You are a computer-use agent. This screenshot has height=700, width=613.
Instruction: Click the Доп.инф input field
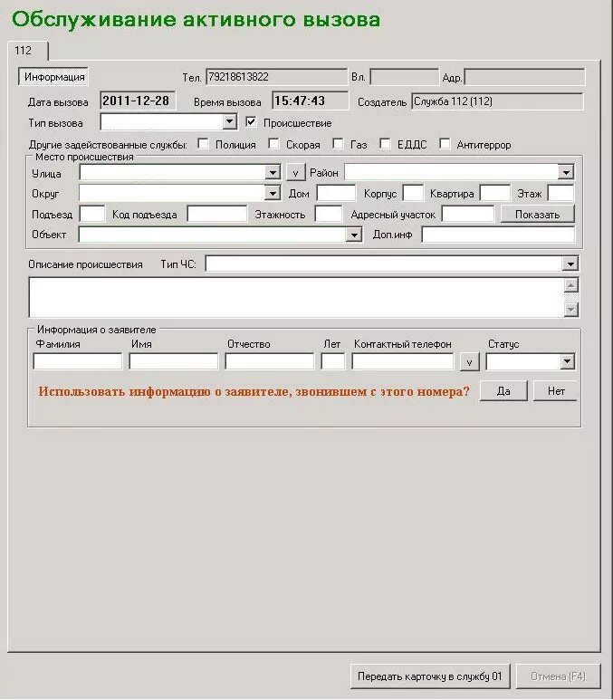(498, 235)
